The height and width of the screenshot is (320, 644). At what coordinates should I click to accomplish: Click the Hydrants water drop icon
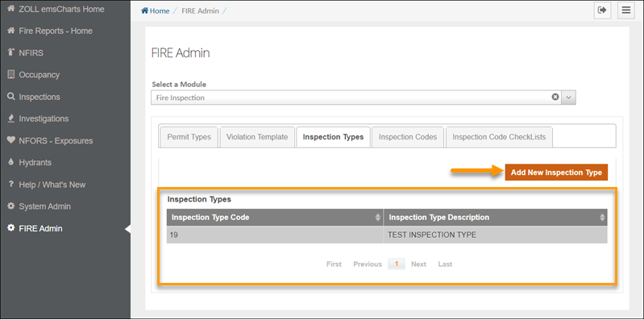pyautogui.click(x=11, y=162)
